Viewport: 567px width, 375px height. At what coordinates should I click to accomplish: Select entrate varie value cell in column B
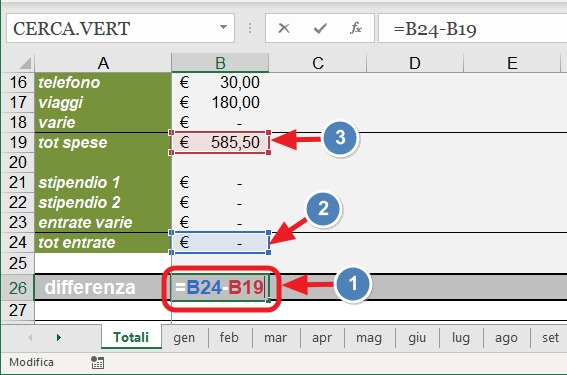point(220,222)
